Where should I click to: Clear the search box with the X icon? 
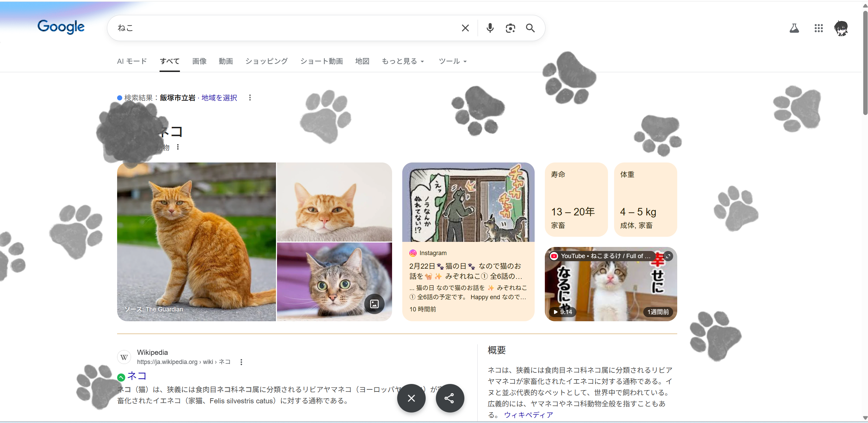tap(465, 28)
